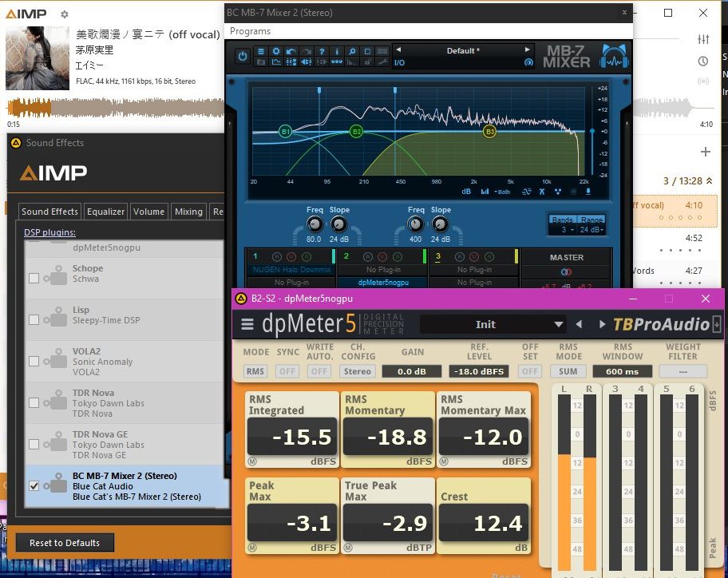Image resolution: width=728 pixels, height=578 pixels.
Task: Open the Range 24 dB dropdown
Action: (591, 229)
